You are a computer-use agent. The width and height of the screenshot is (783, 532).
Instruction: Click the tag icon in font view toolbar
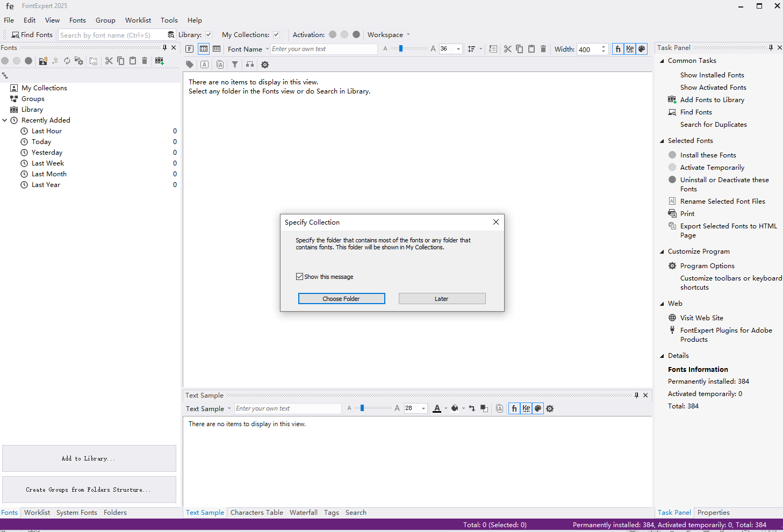tap(190, 64)
